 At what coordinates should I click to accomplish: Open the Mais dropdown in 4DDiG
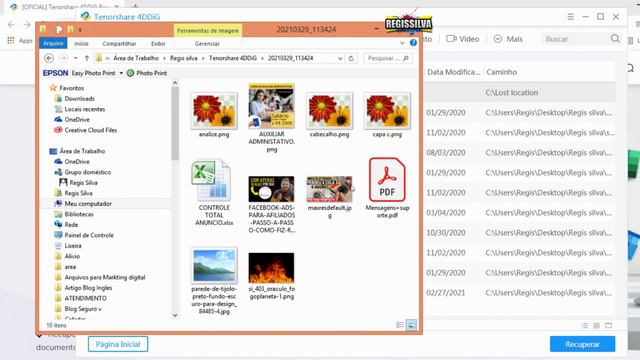[x=508, y=39]
